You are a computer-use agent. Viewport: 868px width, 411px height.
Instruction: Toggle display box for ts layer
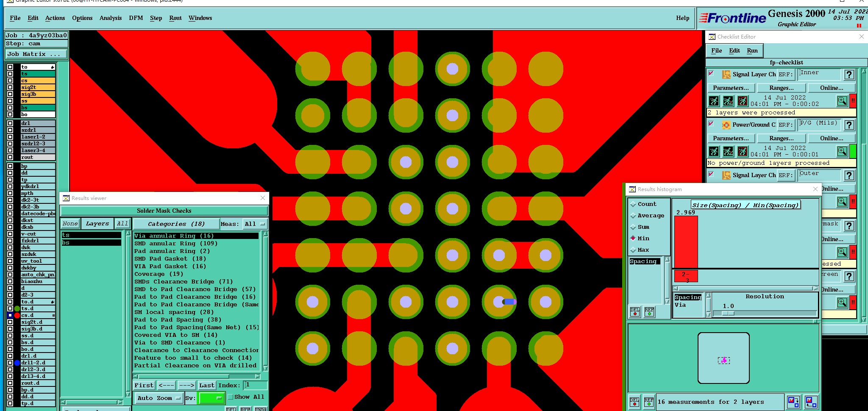[x=10, y=74]
